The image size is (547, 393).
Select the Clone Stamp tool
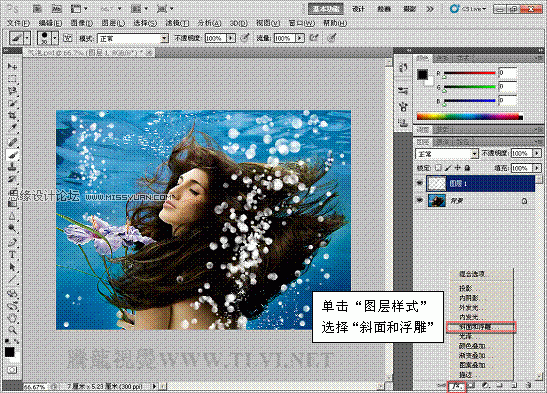pos(12,167)
